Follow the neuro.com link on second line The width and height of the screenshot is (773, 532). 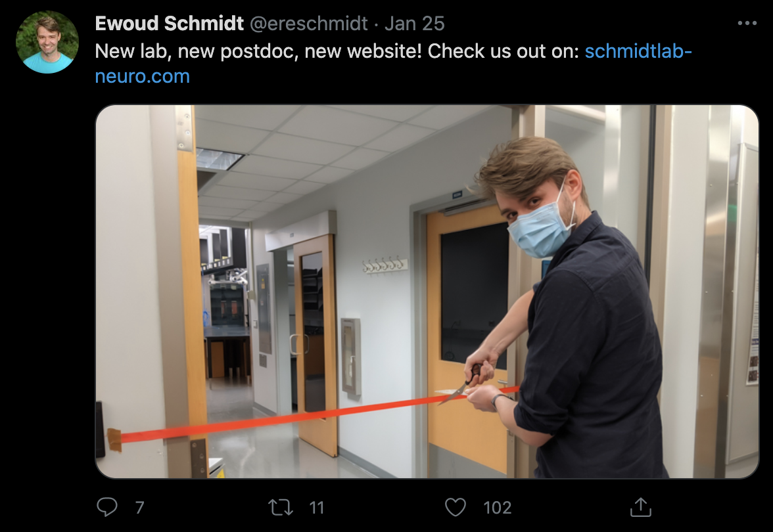pyautogui.click(x=142, y=76)
